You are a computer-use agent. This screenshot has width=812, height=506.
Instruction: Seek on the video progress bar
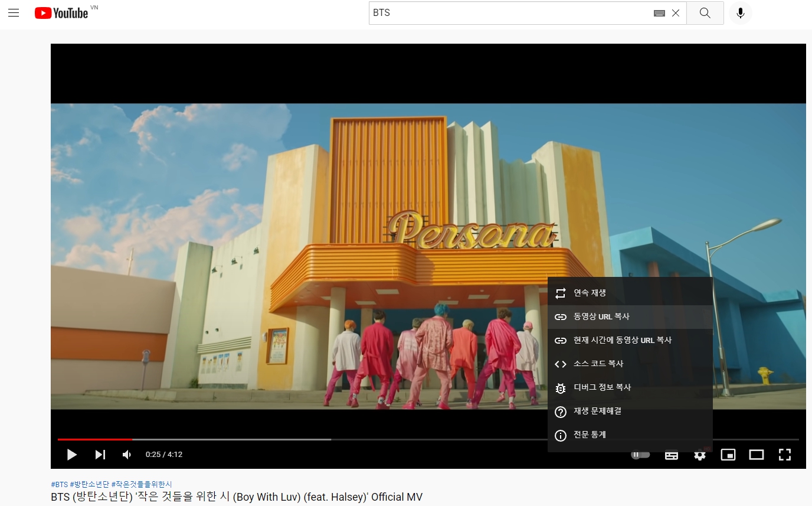pos(428,439)
